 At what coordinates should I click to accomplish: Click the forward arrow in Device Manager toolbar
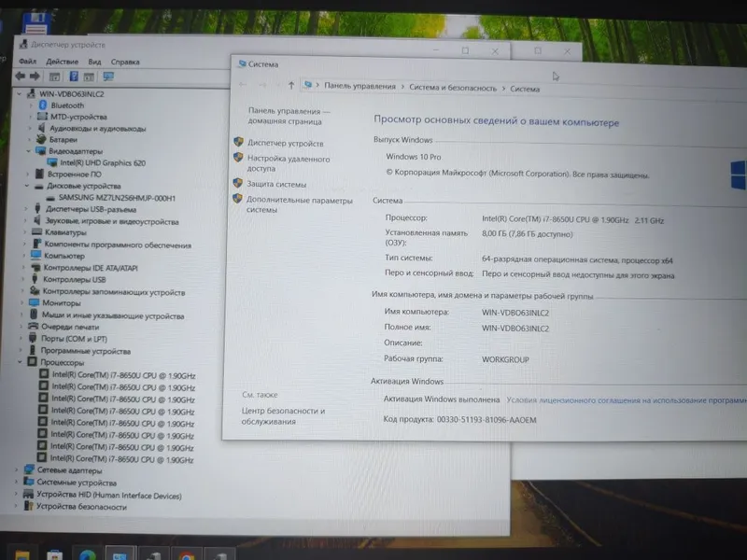point(35,77)
